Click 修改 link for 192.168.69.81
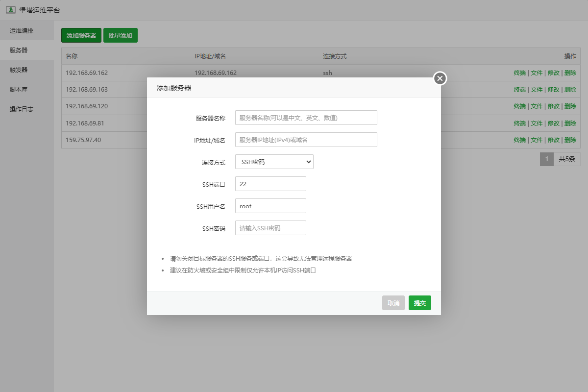 [553, 123]
